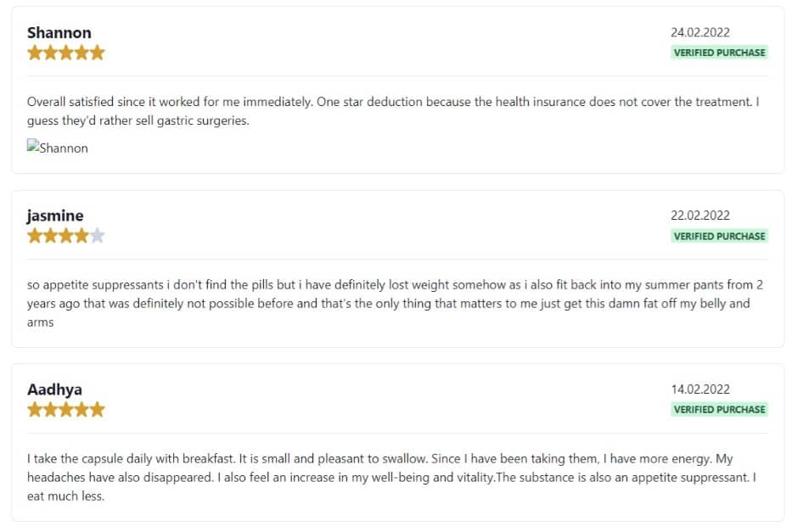The image size is (792, 532).
Task: Click the first gold star under Shannon
Action: [x=35, y=53]
